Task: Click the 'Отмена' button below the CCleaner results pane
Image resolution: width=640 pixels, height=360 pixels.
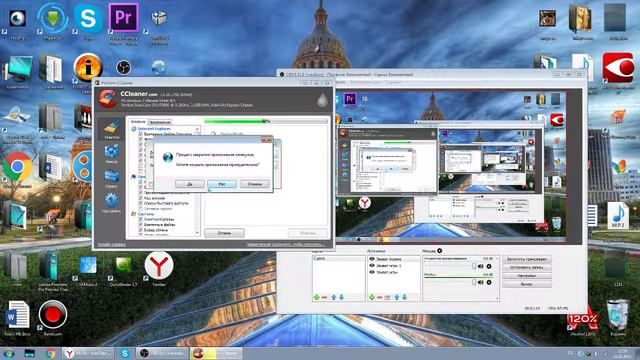Action: click(x=224, y=233)
